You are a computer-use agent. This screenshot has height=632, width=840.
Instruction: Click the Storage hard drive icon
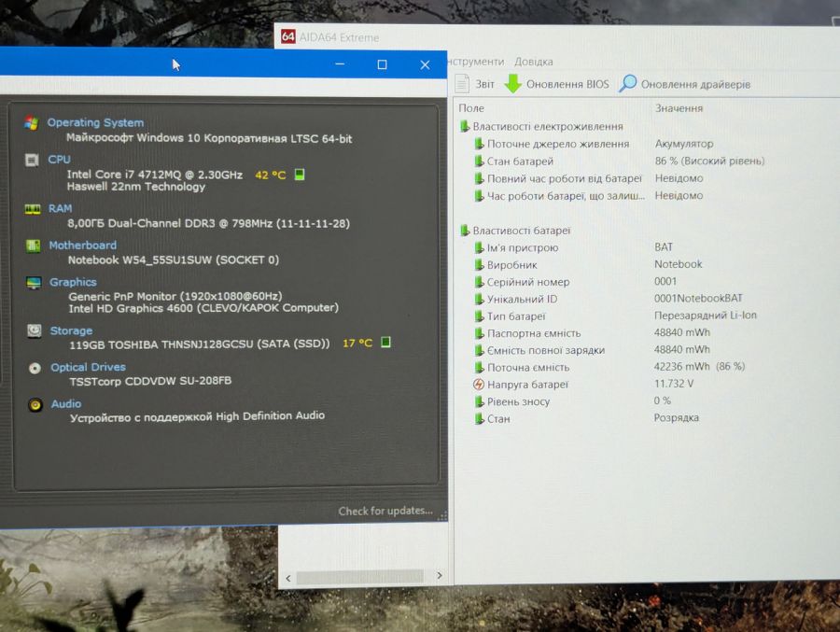point(35,330)
